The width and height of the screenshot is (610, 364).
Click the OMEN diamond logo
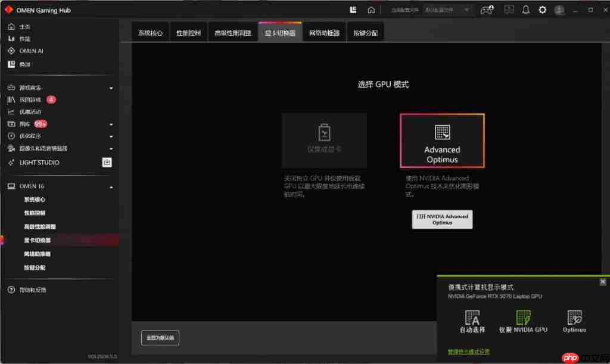8,9
